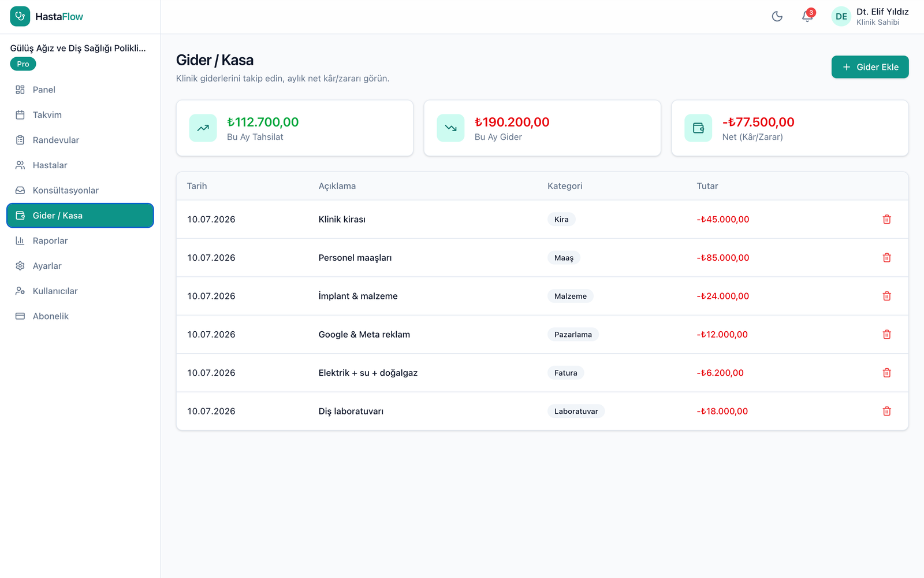Open the Panel menu item
Viewport: 924px width, 578px height.
[80, 90]
